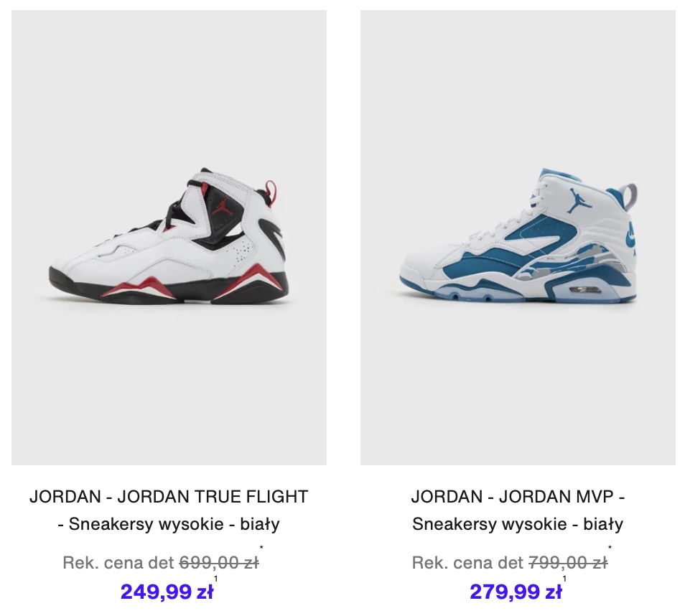Click 'Rek. cena det' label under Jordan MVP

tap(467, 562)
